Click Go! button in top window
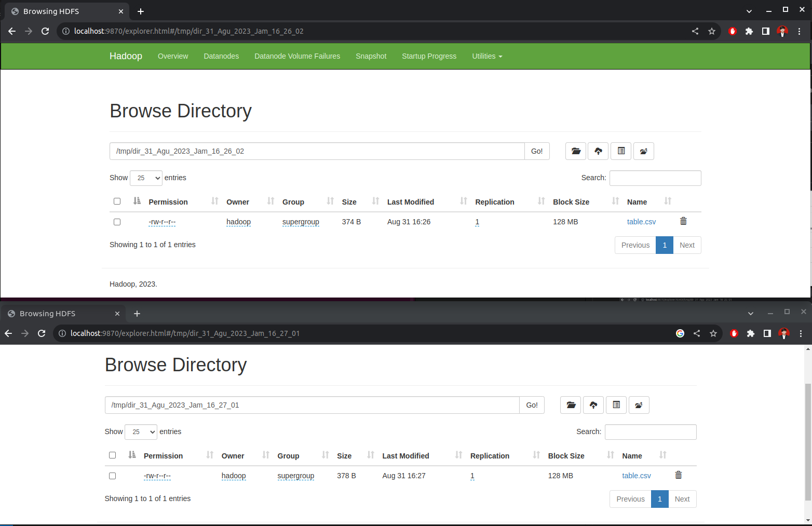The width and height of the screenshot is (812, 526). coord(537,151)
